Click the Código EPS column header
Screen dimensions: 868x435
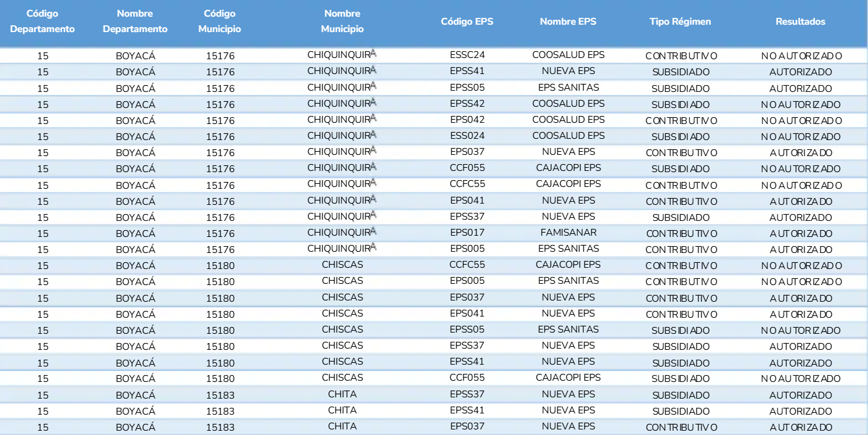pyautogui.click(x=467, y=22)
